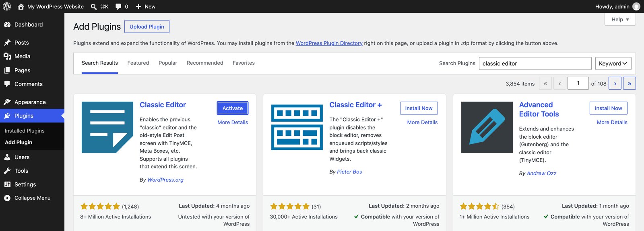This screenshot has width=644, height=231.
Task: Click the Comments icon in sidebar
Action: (7, 84)
